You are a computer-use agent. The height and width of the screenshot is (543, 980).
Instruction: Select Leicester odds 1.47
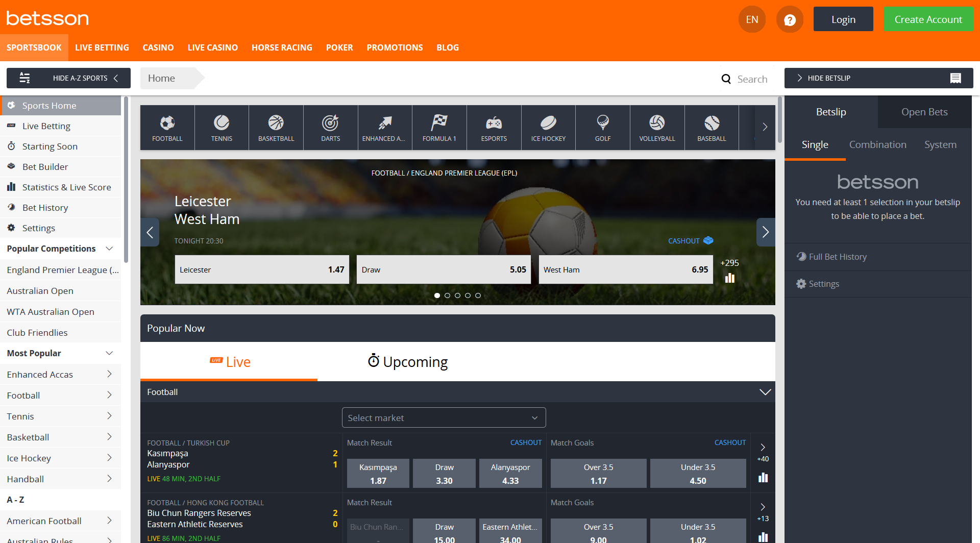point(262,269)
